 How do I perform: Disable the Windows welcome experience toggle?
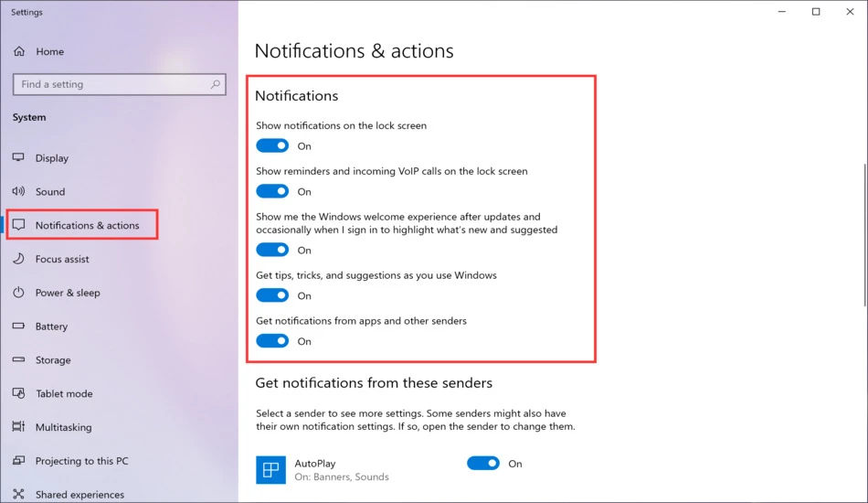point(272,250)
